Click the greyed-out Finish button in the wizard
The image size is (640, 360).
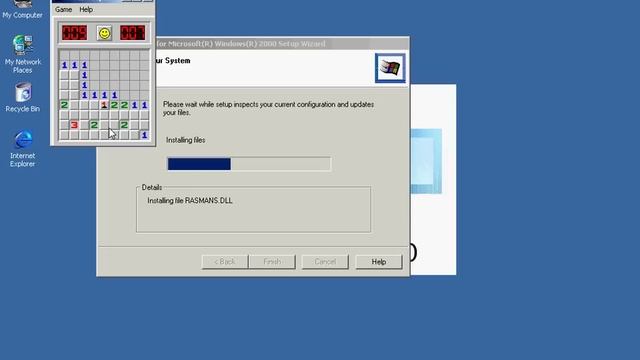pyautogui.click(x=272, y=262)
